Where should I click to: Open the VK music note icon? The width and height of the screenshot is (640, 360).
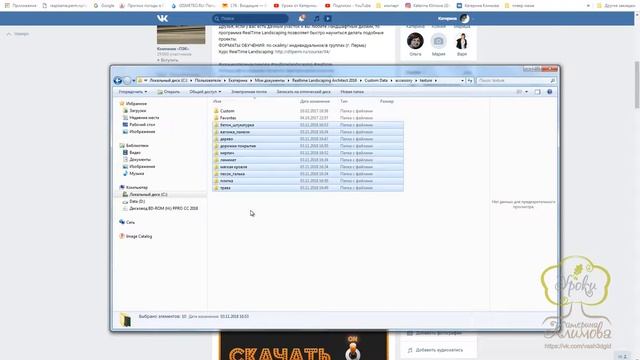[316, 18]
